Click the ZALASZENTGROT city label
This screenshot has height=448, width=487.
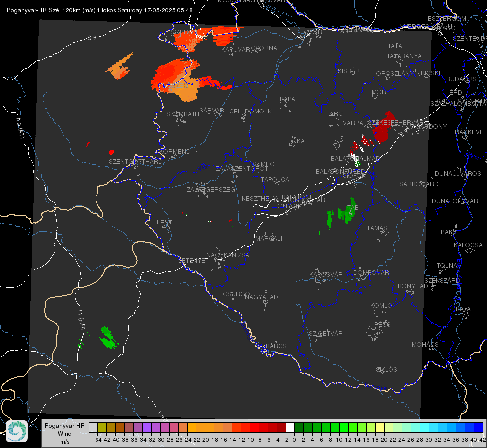(x=242, y=169)
